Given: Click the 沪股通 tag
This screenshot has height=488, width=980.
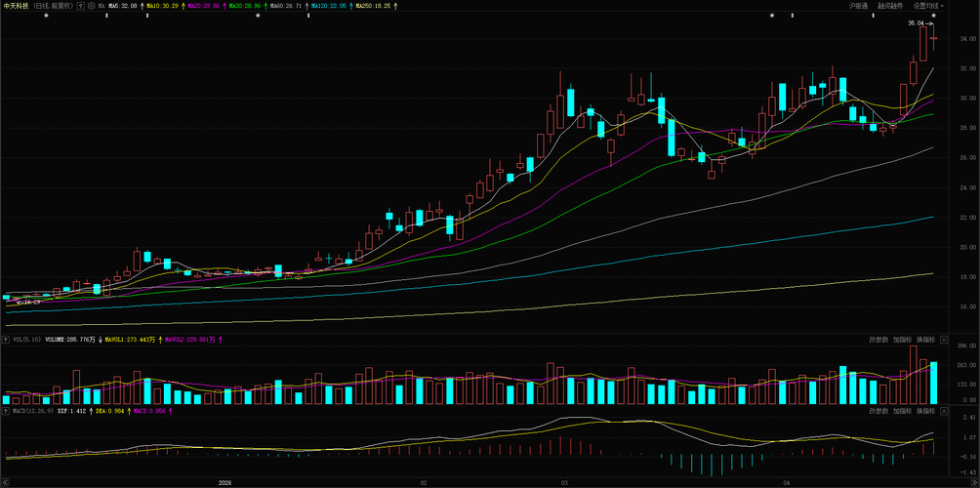Looking at the screenshot, I should [858, 6].
